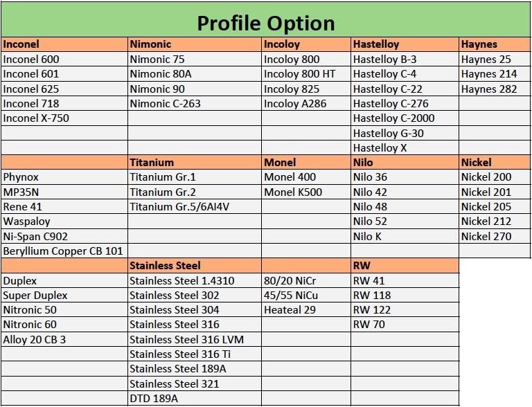The width and height of the screenshot is (532, 407).
Task: Click the Stainless Steel header cell
Action: (x=195, y=266)
